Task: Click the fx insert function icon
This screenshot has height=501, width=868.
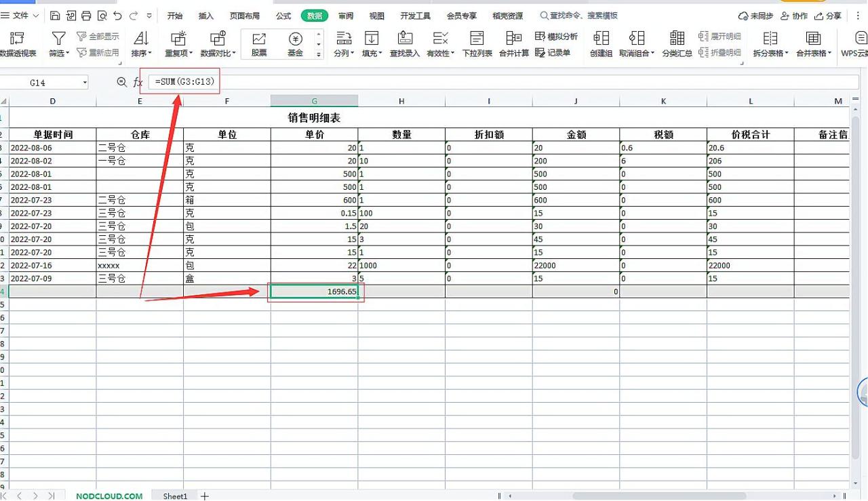Action: (x=138, y=83)
